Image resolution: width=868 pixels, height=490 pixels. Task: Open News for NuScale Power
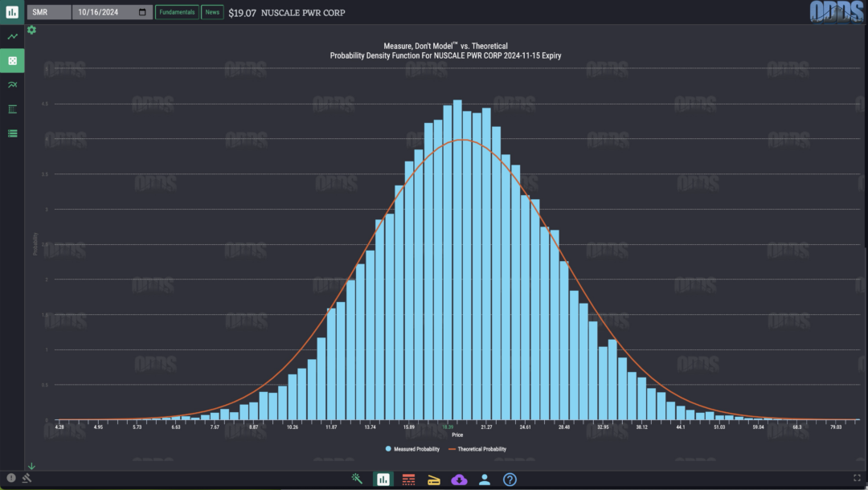212,12
